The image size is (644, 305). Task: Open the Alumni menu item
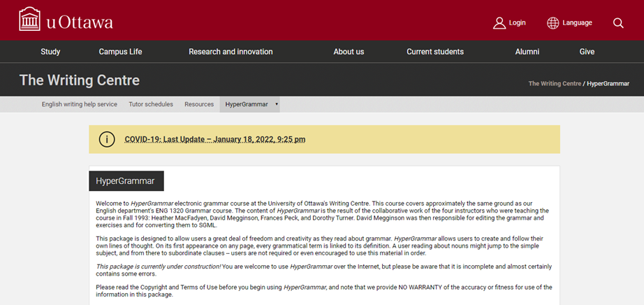[x=527, y=52]
